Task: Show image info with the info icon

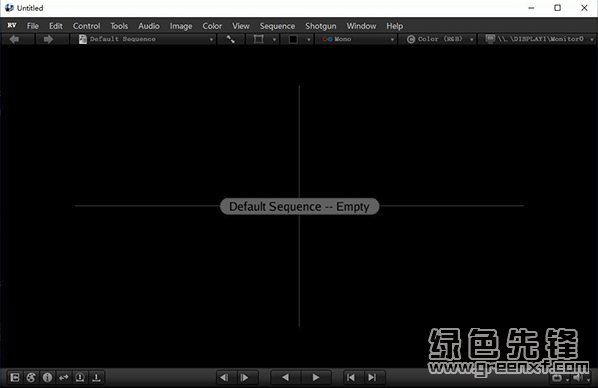Action: pyautogui.click(x=47, y=377)
